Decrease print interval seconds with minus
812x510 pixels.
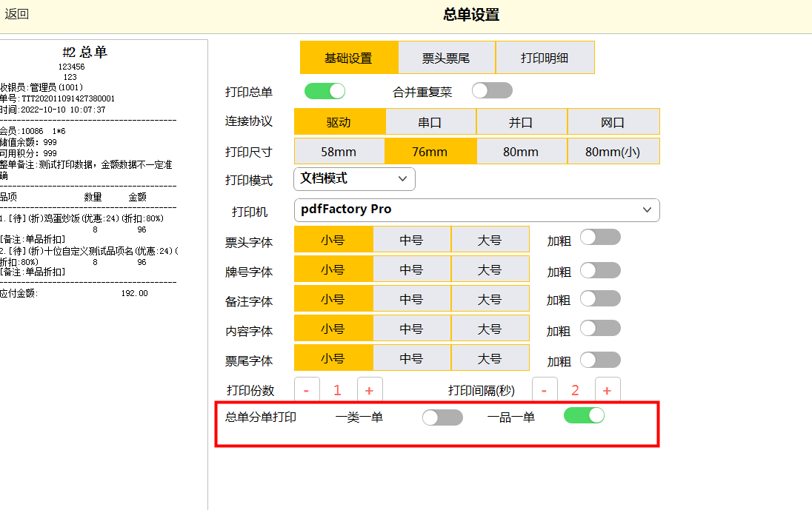pos(545,390)
